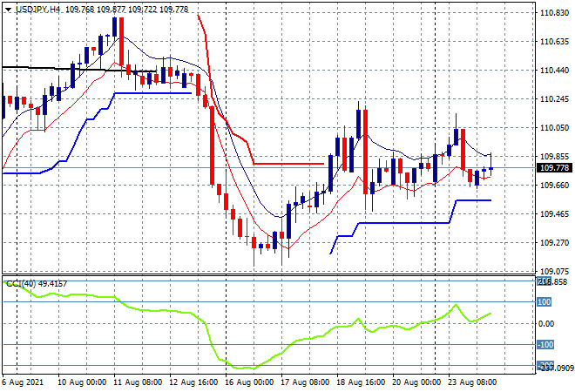The width and height of the screenshot is (575, 392).
Task: Click the black horizontal line near 110.440
Action: (x=78, y=70)
